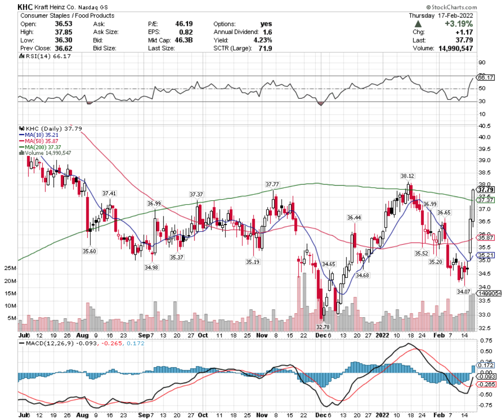This screenshot has width=504, height=420.
Task: Click the 35.20 price label
Action: [x=436, y=262]
